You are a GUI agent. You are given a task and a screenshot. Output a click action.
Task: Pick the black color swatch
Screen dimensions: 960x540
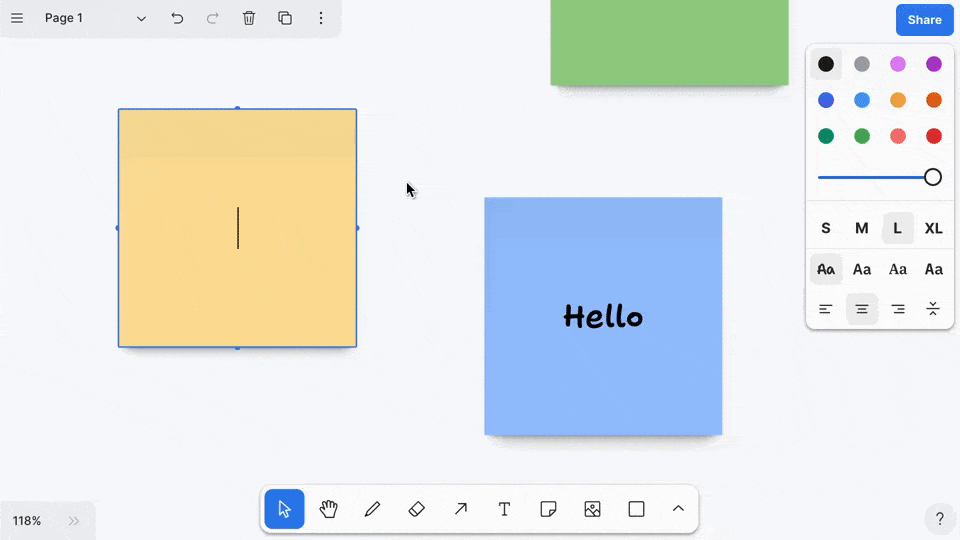click(826, 64)
